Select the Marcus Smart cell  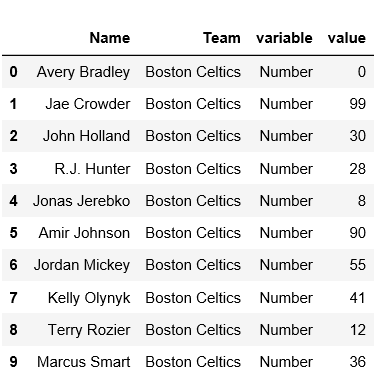(x=84, y=362)
